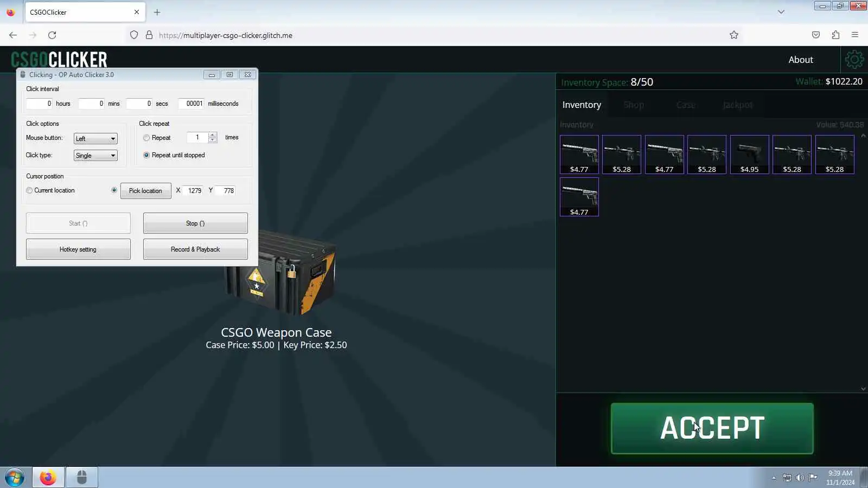Screen dimensions: 868x488
Task: Switch to the Shop tab
Action: point(634,105)
